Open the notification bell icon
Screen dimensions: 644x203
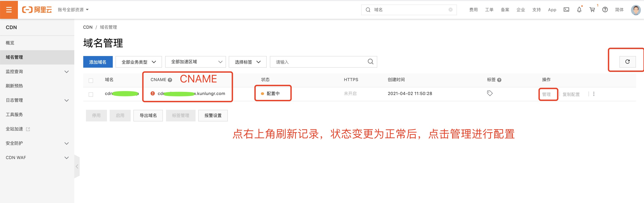(x=579, y=10)
